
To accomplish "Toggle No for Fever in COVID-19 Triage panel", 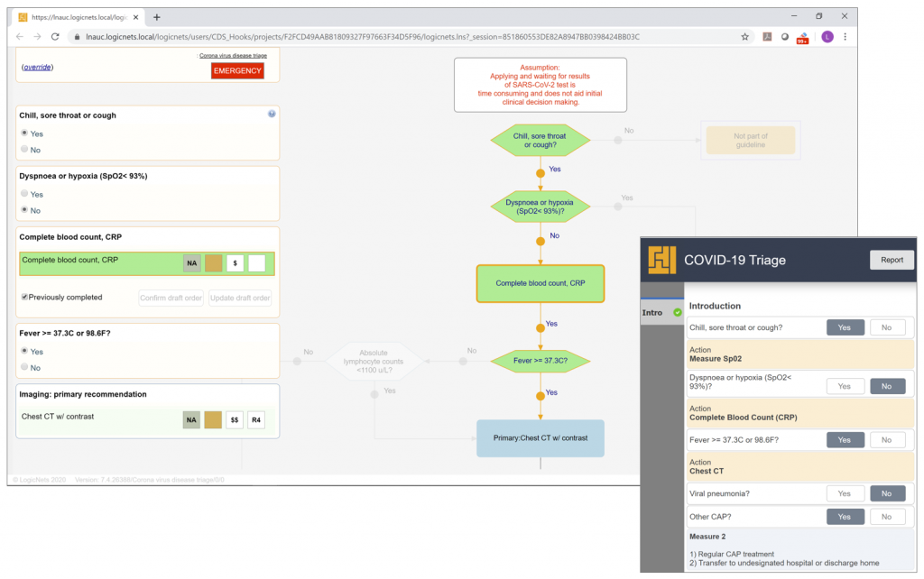I will [887, 440].
